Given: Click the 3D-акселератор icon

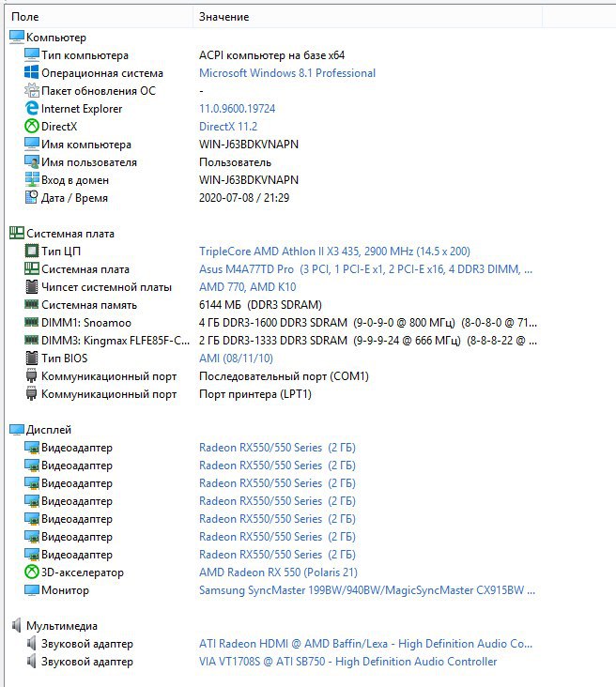Looking at the screenshot, I should point(32,572).
